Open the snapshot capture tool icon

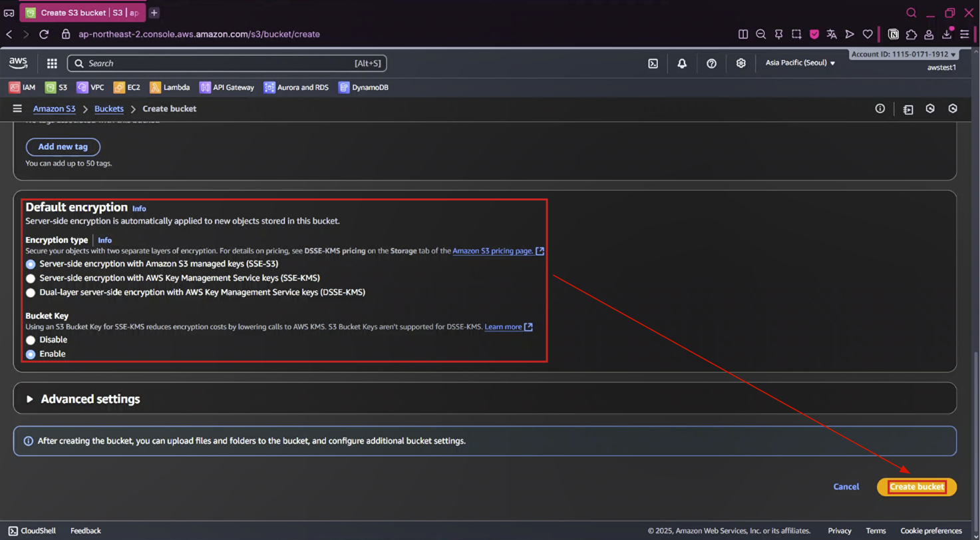tap(796, 34)
